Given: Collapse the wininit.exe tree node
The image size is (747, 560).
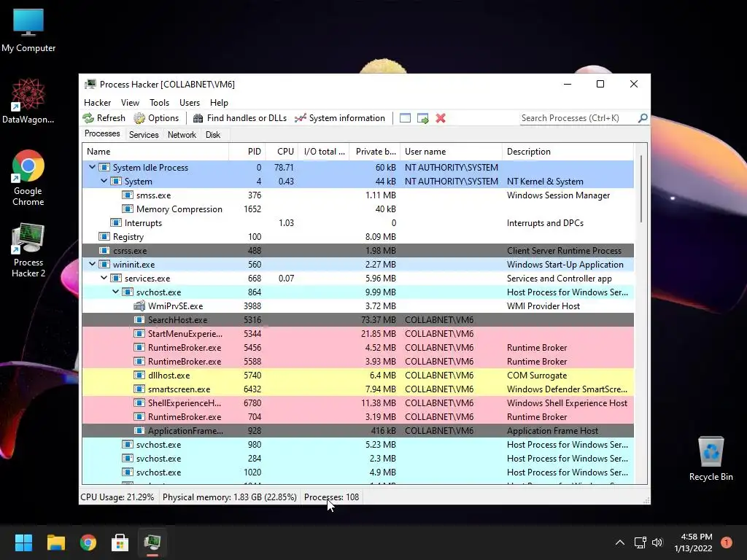Looking at the screenshot, I should pos(92,264).
